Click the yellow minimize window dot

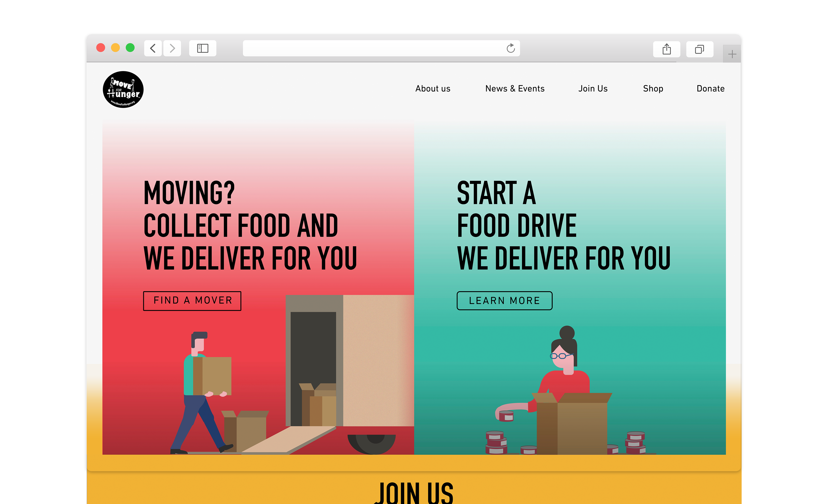115,48
